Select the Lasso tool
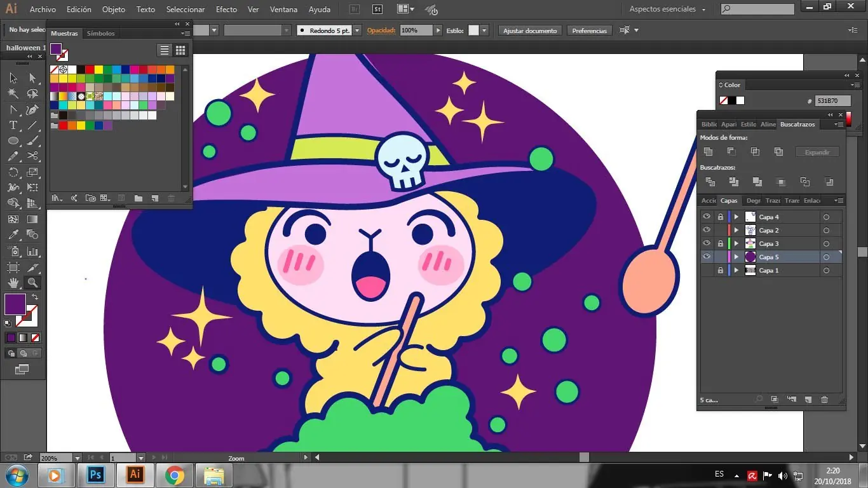This screenshot has width=868, height=488. click(32, 93)
